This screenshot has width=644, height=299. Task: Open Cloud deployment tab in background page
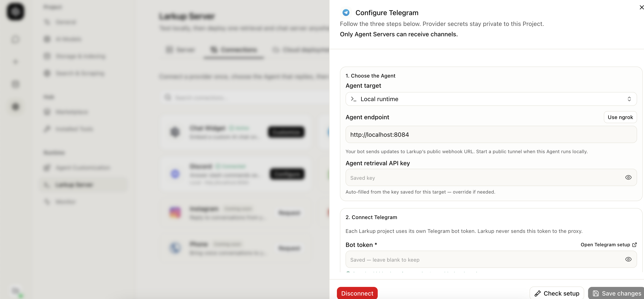point(301,50)
